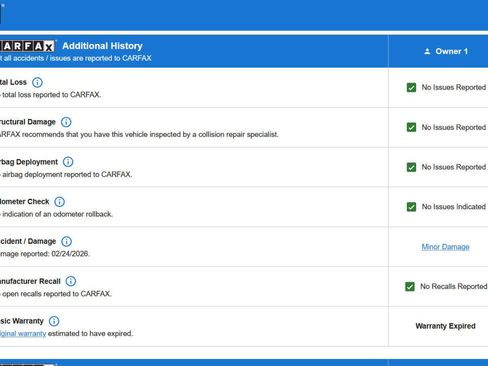488x366 pixels.
Task: Click the CARFAX logo in Additional History header
Action: click(27, 46)
